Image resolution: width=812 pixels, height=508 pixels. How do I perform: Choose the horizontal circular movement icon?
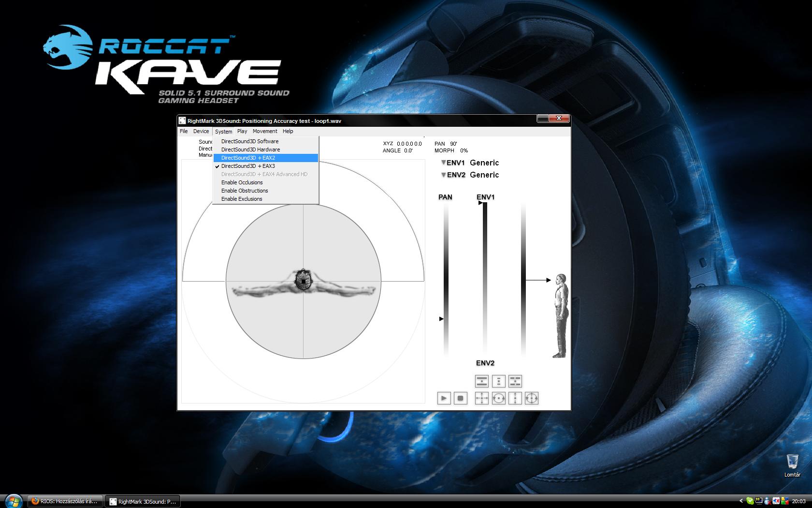(x=498, y=398)
